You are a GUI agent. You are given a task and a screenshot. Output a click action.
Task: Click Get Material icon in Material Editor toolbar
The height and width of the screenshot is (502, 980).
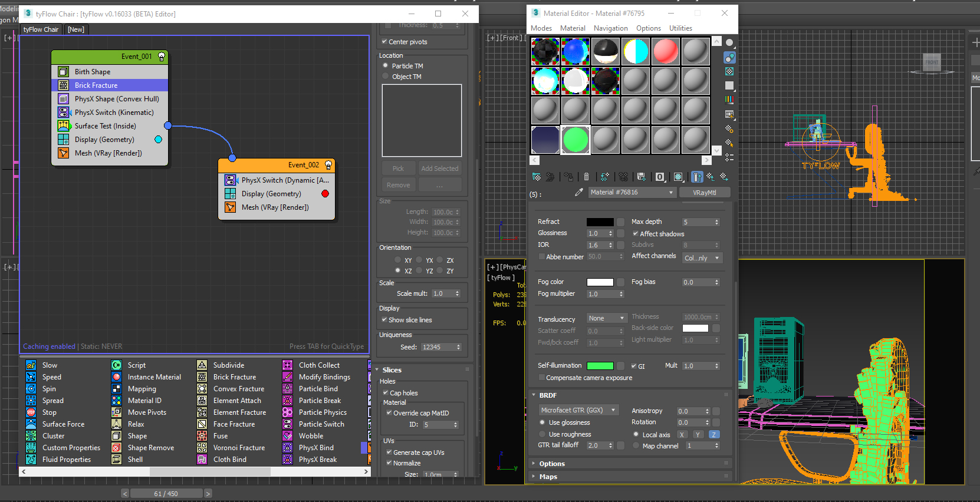coord(537,177)
